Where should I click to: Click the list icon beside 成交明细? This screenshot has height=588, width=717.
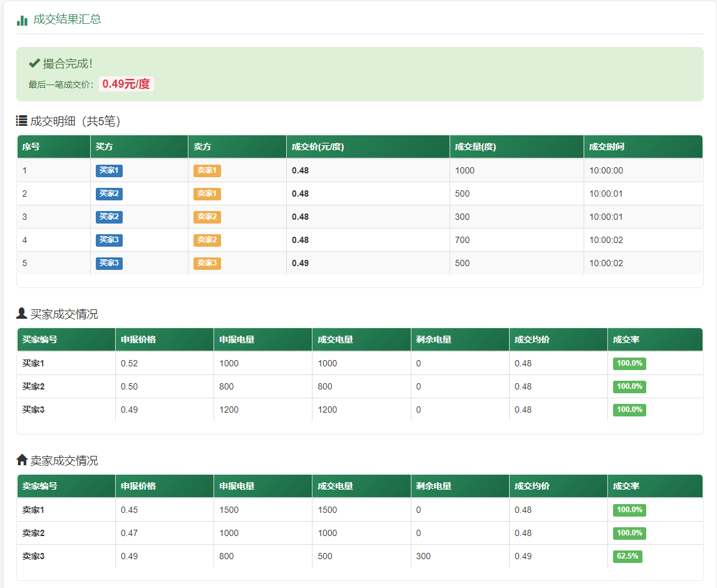pyautogui.click(x=22, y=121)
